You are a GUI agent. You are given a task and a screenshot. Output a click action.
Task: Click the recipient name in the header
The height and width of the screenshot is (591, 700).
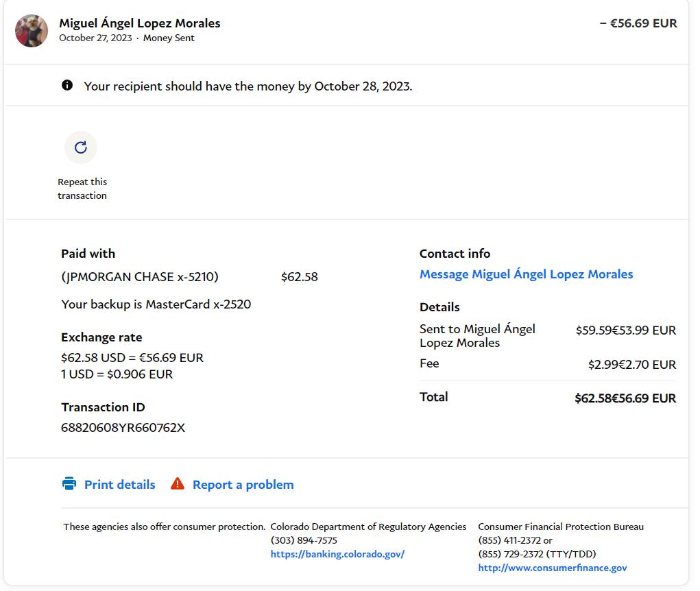(140, 23)
